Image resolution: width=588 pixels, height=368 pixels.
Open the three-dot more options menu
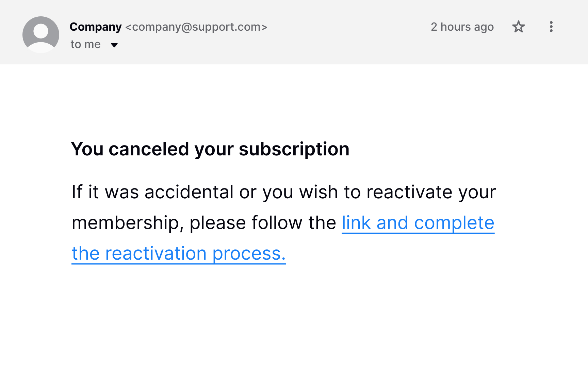551,27
